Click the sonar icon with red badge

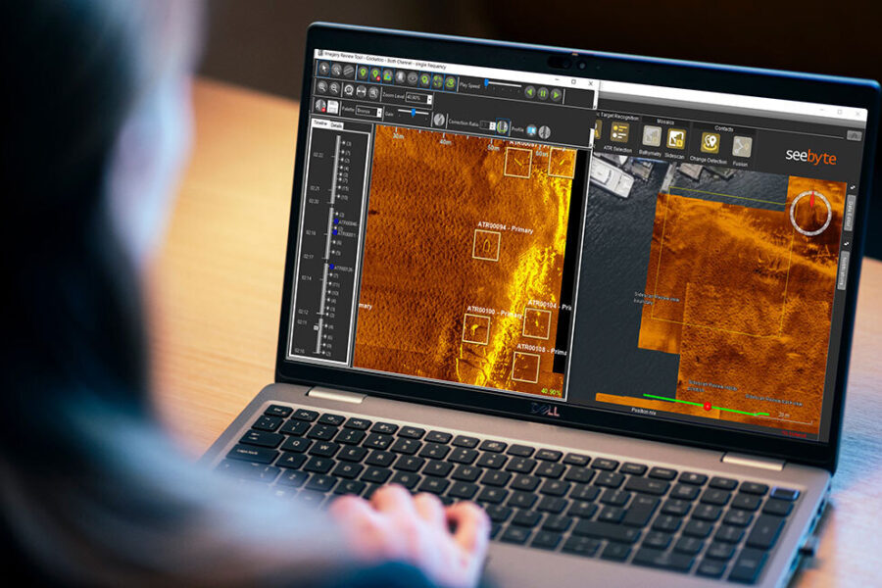[x=320, y=106]
